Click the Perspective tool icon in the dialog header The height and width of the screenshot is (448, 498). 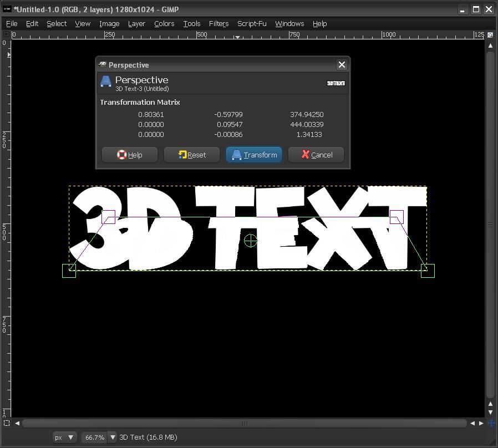coord(105,81)
